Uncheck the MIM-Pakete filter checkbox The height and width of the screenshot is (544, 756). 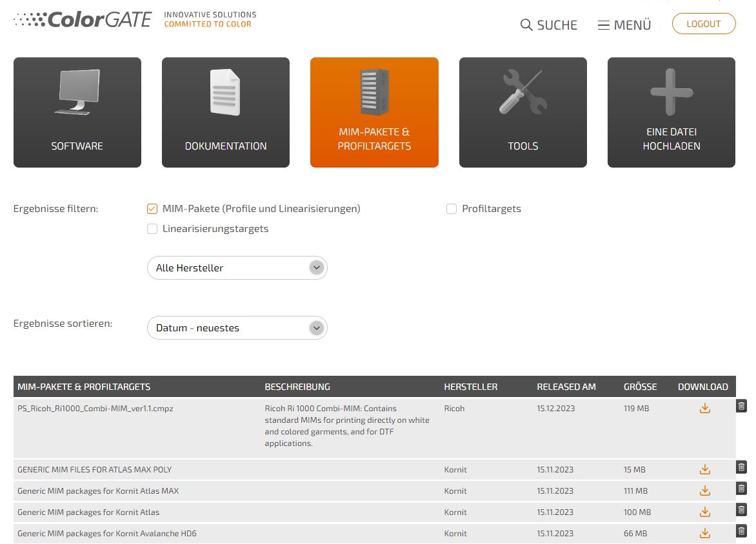pos(152,209)
